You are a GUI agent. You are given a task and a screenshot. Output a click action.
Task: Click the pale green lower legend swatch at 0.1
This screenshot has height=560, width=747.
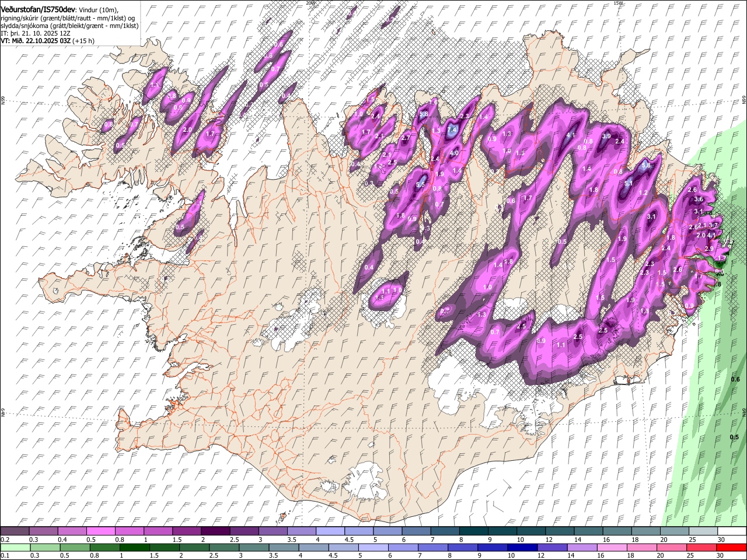coord(15,547)
